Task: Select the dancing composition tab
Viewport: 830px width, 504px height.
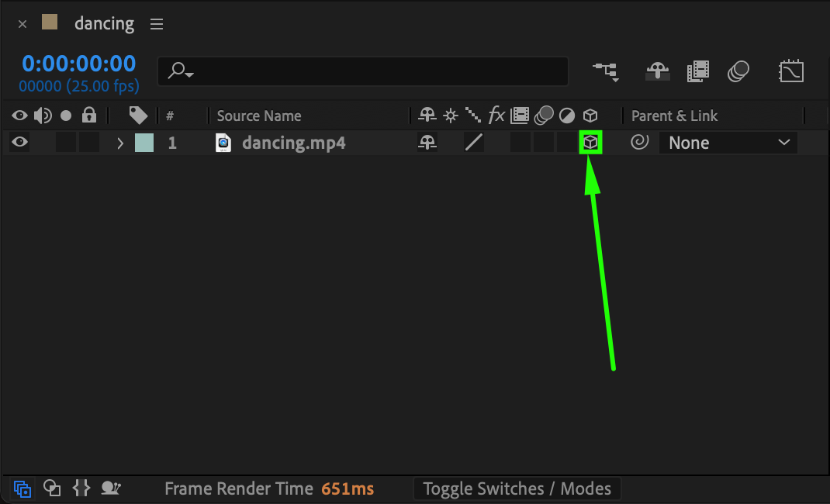Action: 104,24
